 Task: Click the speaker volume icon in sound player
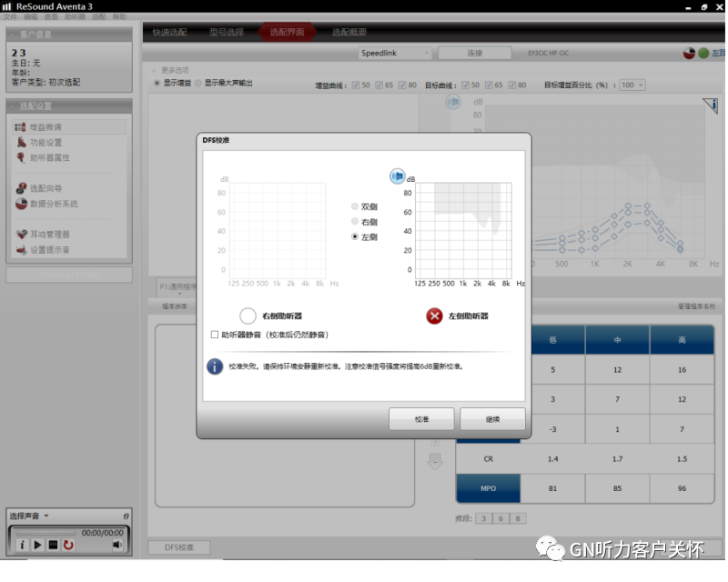[x=117, y=545]
